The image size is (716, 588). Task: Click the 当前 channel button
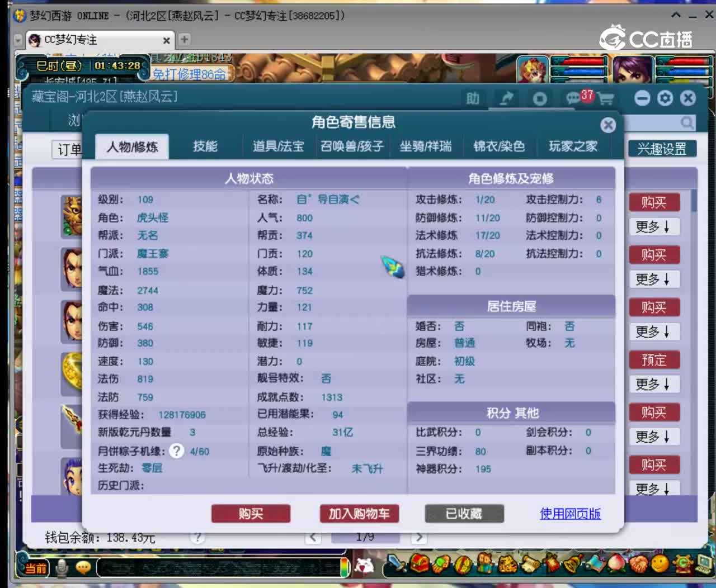pos(36,568)
